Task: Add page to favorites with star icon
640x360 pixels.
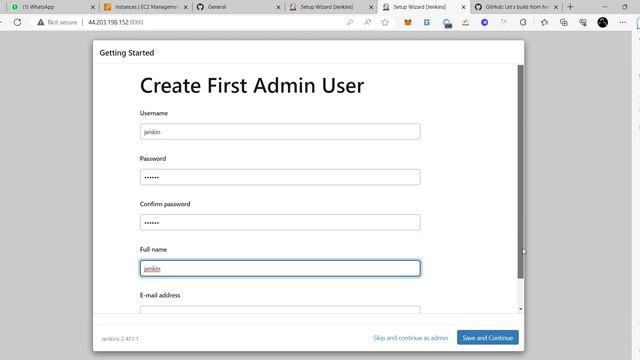Action: (385, 22)
